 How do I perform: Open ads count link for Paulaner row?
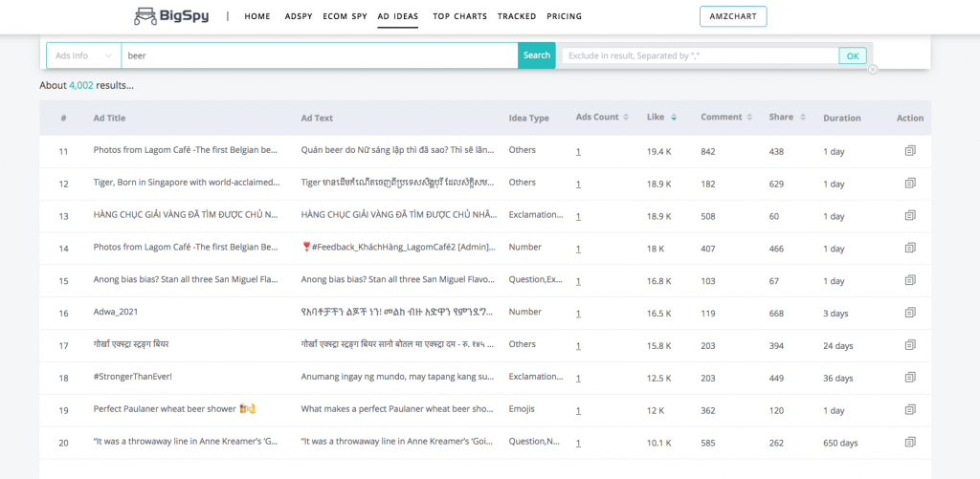point(578,411)
